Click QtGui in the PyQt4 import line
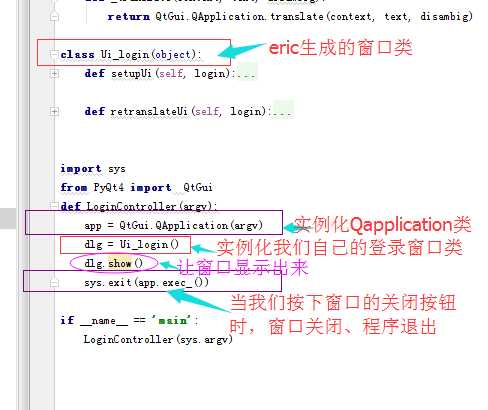 pos(198,187)
